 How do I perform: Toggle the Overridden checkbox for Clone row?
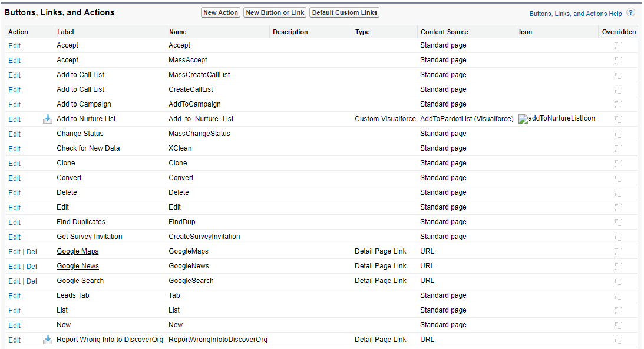618,163
